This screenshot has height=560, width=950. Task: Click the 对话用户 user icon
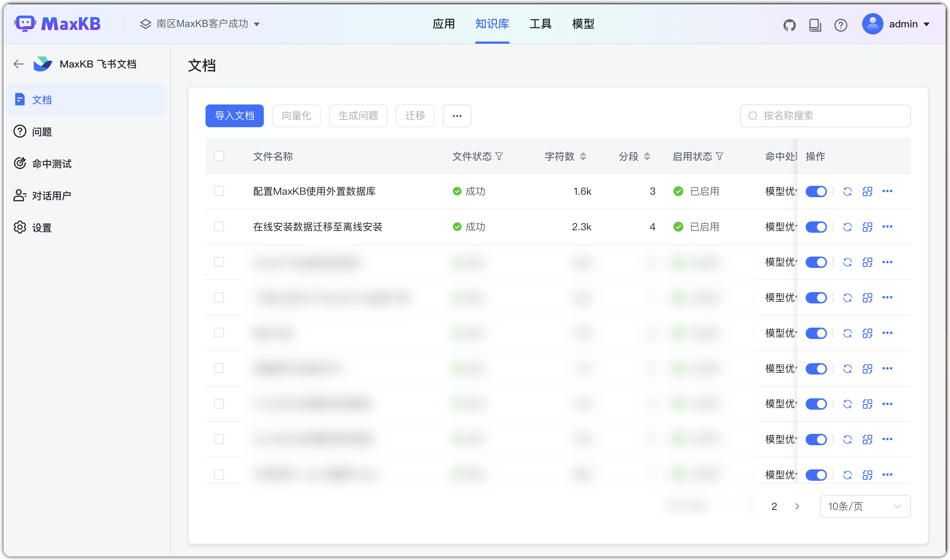coord(20,195)
